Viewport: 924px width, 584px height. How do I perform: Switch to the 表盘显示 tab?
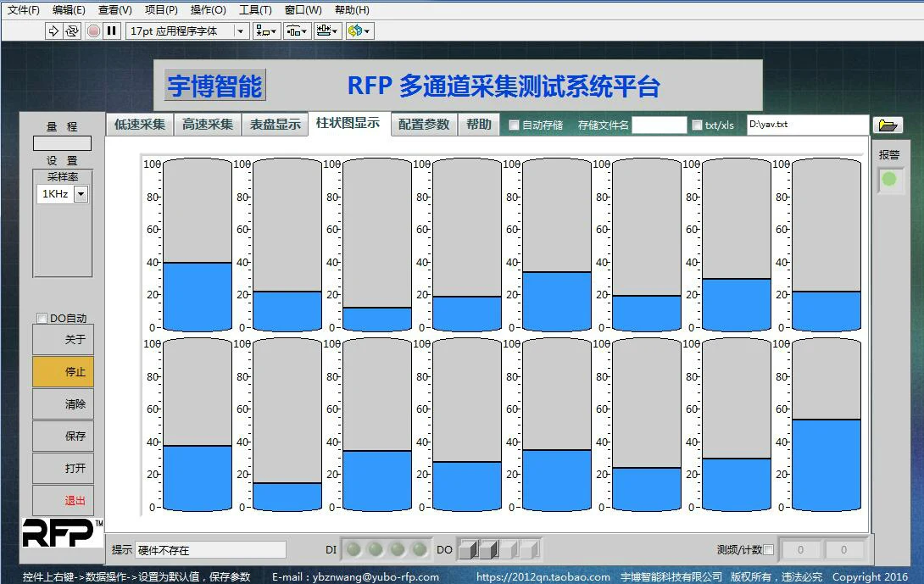pos(276,125)
